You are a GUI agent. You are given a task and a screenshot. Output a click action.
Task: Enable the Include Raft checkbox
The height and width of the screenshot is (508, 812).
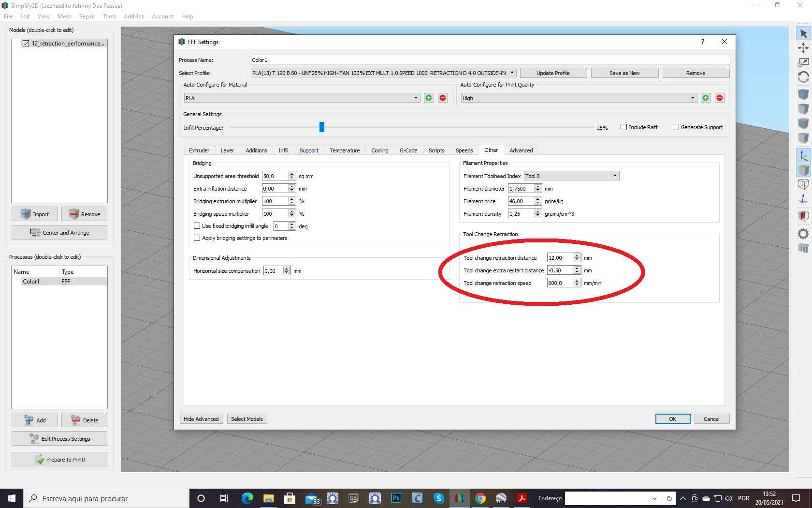coord(623,127)
